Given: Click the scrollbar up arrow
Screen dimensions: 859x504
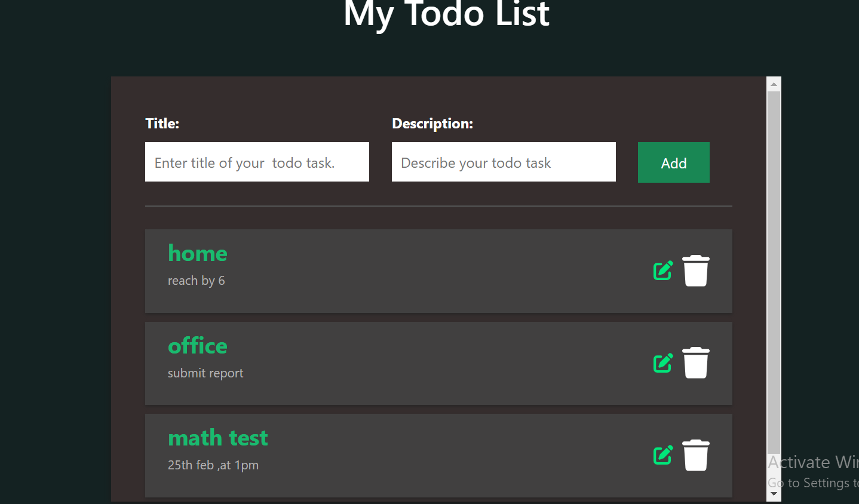Looking at the screenshot, I should click(x=774, y=83).
